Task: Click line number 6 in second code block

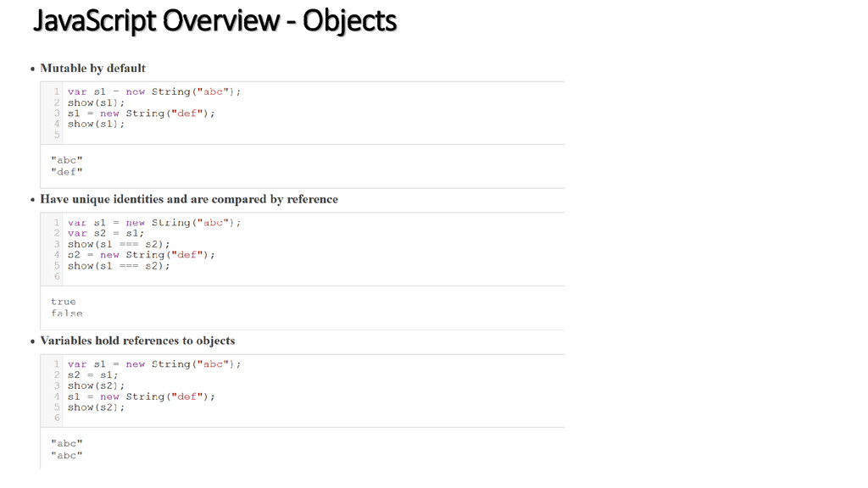Action: 57,277
